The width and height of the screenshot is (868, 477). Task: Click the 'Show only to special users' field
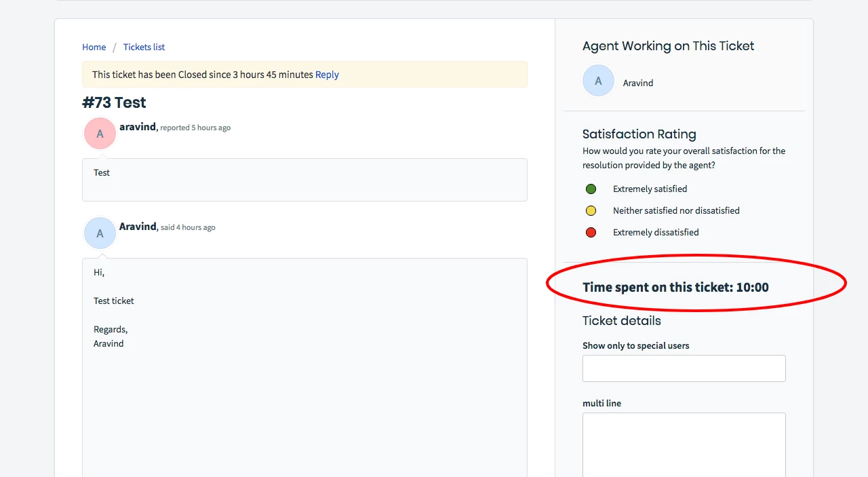point(684,368)
